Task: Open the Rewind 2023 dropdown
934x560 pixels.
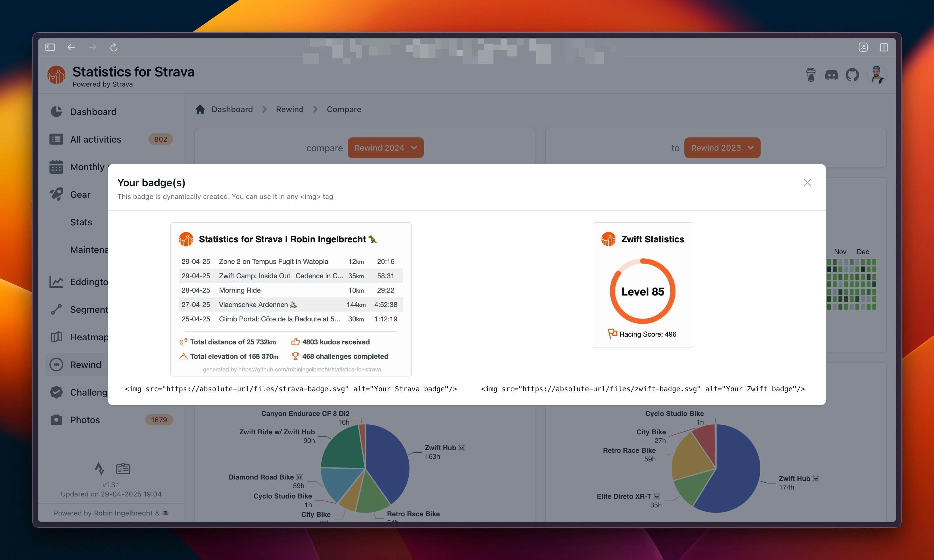Action: [722, 148]
